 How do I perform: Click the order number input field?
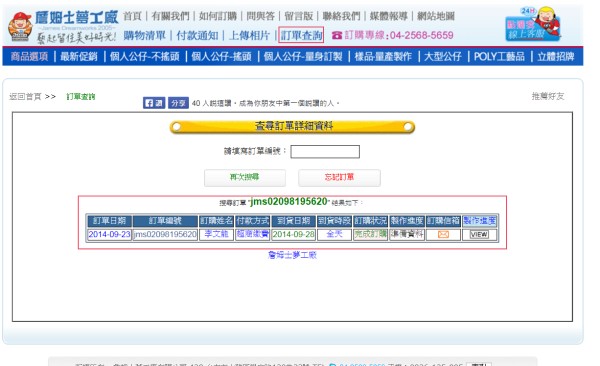(x=325, y=152)
